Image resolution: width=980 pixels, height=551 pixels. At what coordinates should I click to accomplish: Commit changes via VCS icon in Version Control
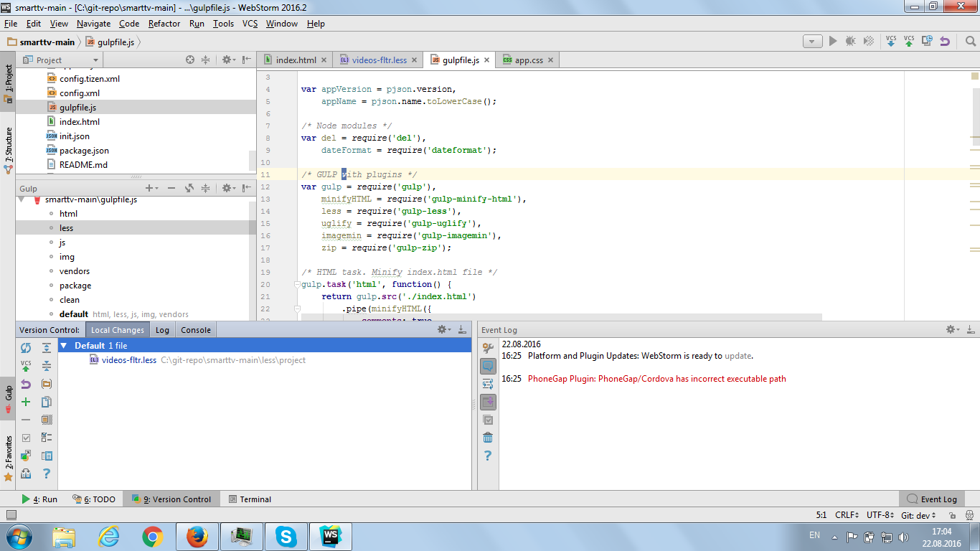(26, 366)
